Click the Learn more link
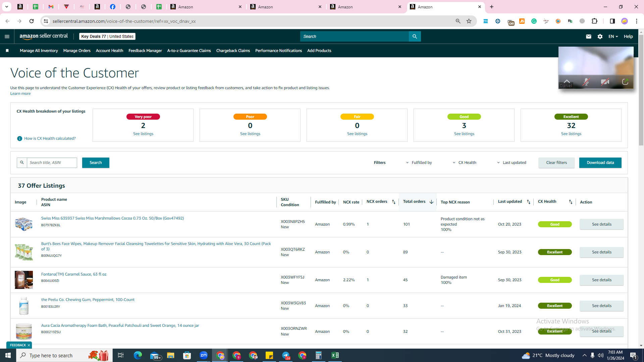This screenshot has height=362, width=644. pos(20,94)
